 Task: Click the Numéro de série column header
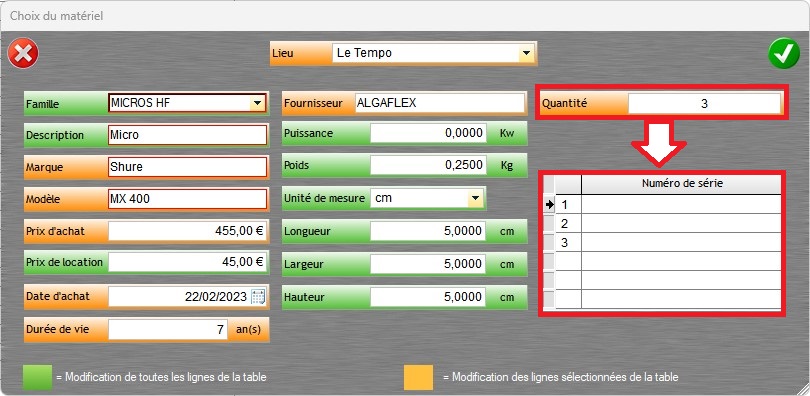coord(681,183)
